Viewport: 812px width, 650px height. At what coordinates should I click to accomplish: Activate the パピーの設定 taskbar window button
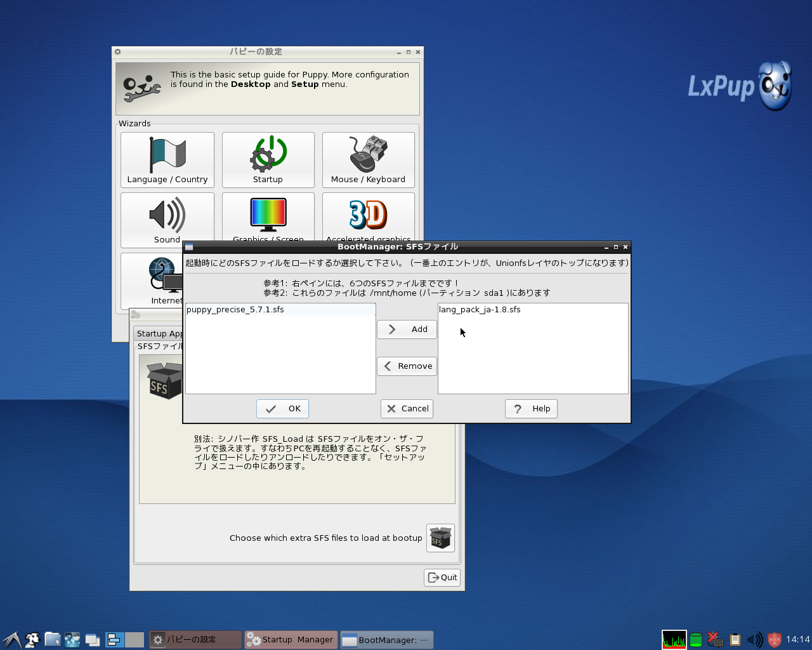[195, 640]
